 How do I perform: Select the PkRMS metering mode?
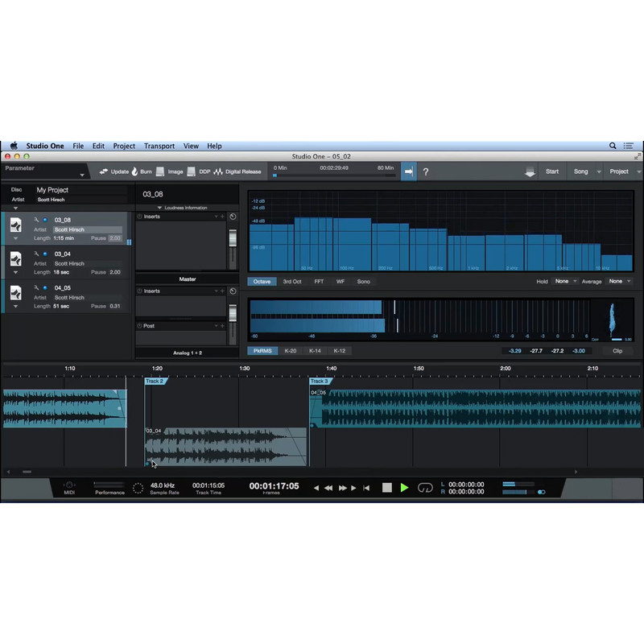click(x=262, y=351)
